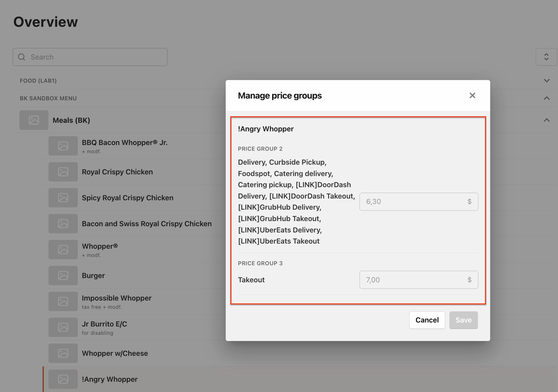
Task: Click the Takeout label in dialog
Action: pos(251,280)
